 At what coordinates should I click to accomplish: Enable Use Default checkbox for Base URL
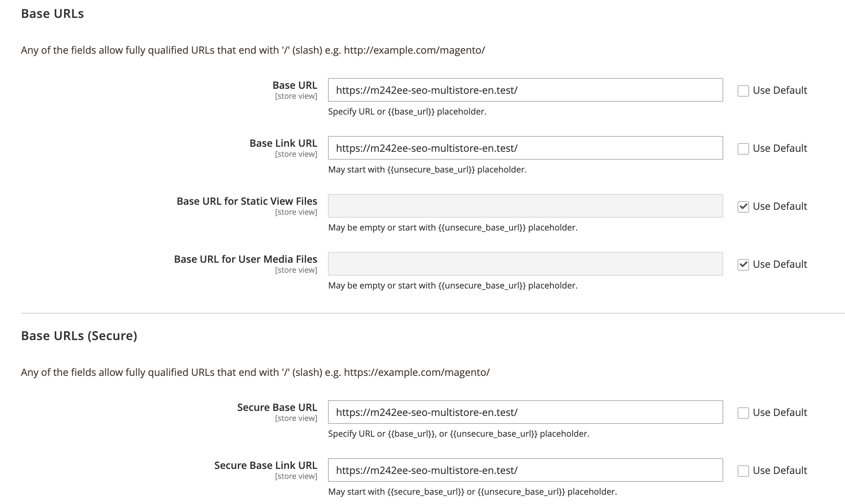tap(743, 91)
